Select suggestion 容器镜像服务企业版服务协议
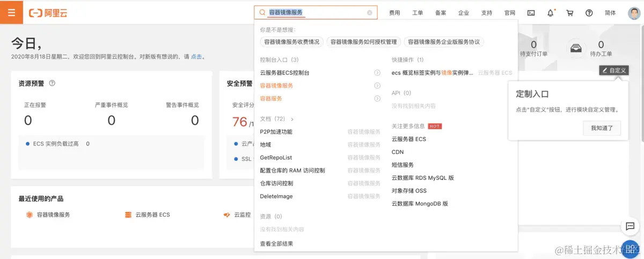 (443, 42)
